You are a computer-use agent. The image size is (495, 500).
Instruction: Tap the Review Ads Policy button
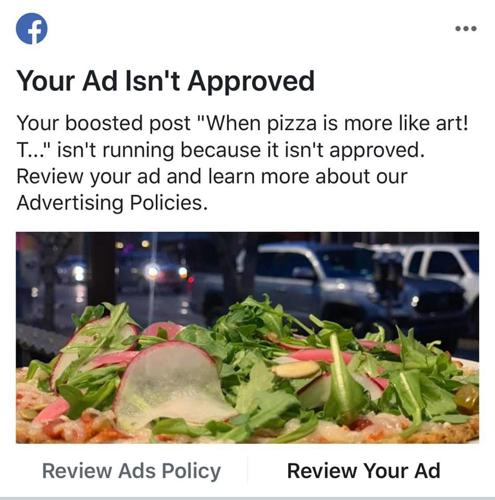[x=131, y=471]
